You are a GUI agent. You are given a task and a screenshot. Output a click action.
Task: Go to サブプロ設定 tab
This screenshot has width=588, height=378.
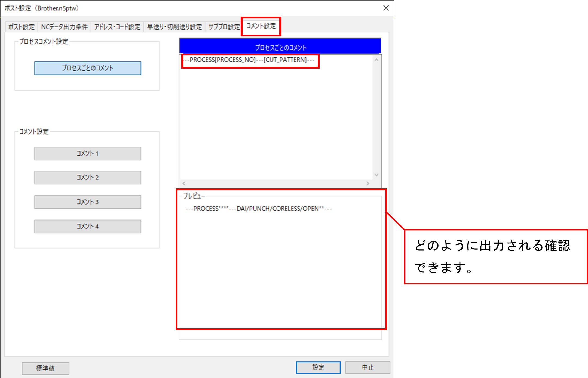[x=224, y=27]
